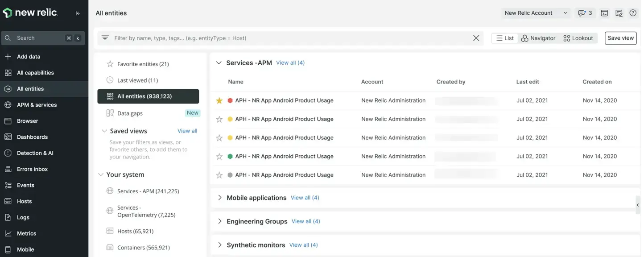The width and height of the screenshot is (644, 257).
Task: Star the second APH entity row
Action: point(219,120)
